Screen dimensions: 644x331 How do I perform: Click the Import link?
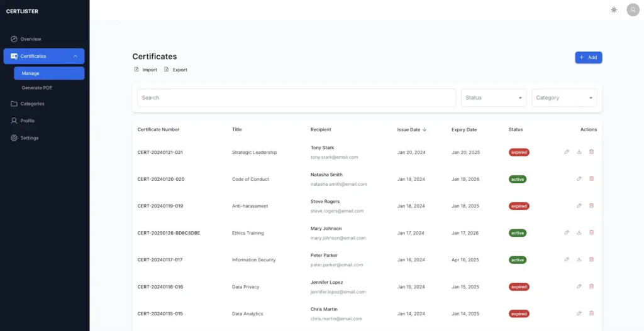tap(146, 70)
